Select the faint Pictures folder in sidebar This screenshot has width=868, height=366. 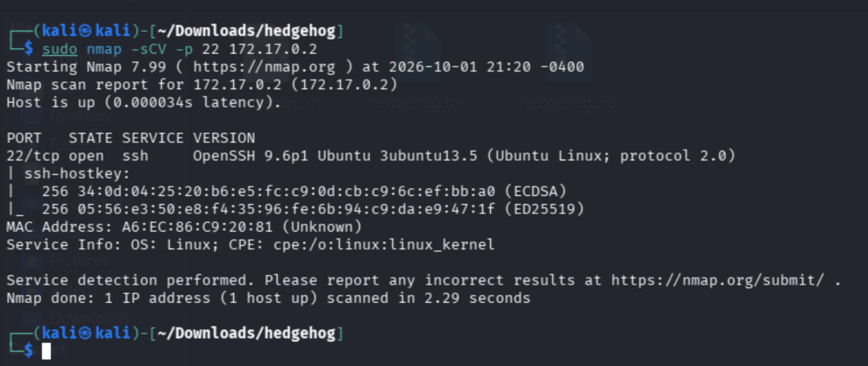79,260
